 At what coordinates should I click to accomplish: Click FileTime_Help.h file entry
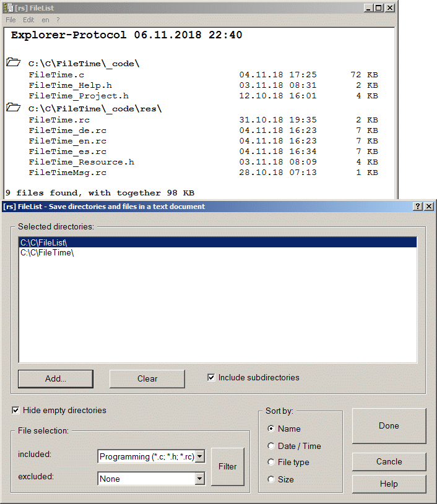(x=70, y=85)
